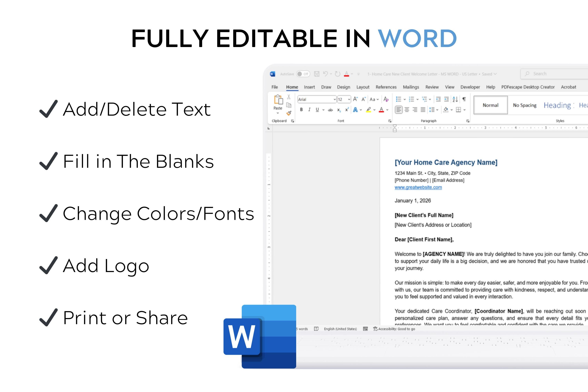The width and height of the screenshot is (588, 392).
Task: Toggle Strikethrough formatting
Action: [330, 110]
